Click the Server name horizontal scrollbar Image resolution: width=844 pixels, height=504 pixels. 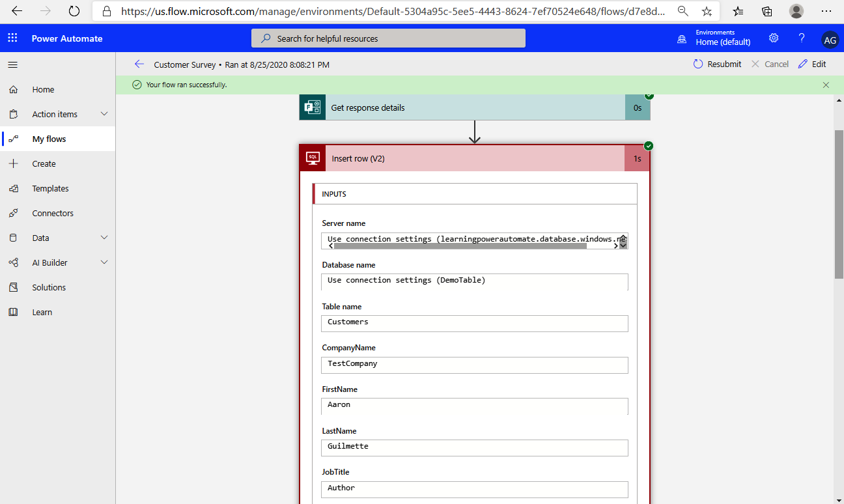pyautogui.click(x=460, y=246)
